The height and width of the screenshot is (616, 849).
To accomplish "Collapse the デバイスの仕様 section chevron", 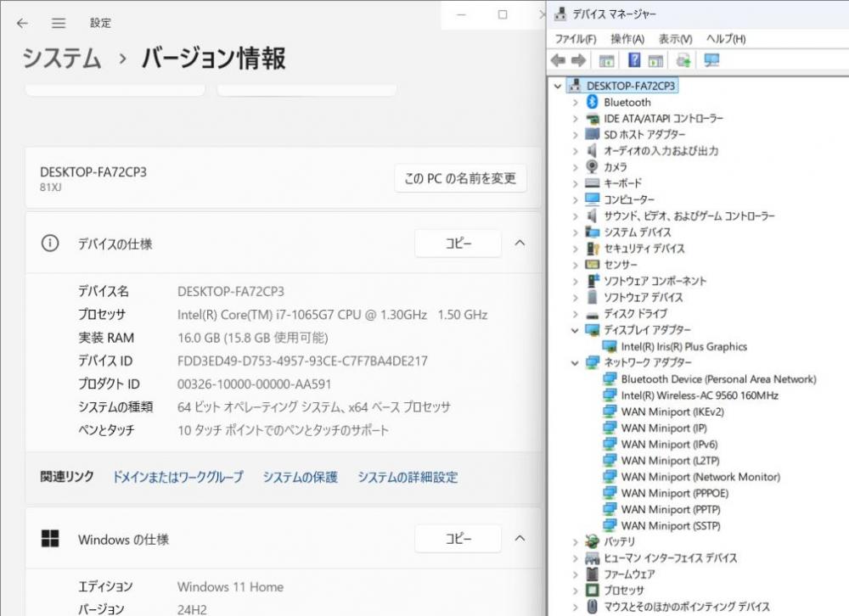I will coord(520,243).
